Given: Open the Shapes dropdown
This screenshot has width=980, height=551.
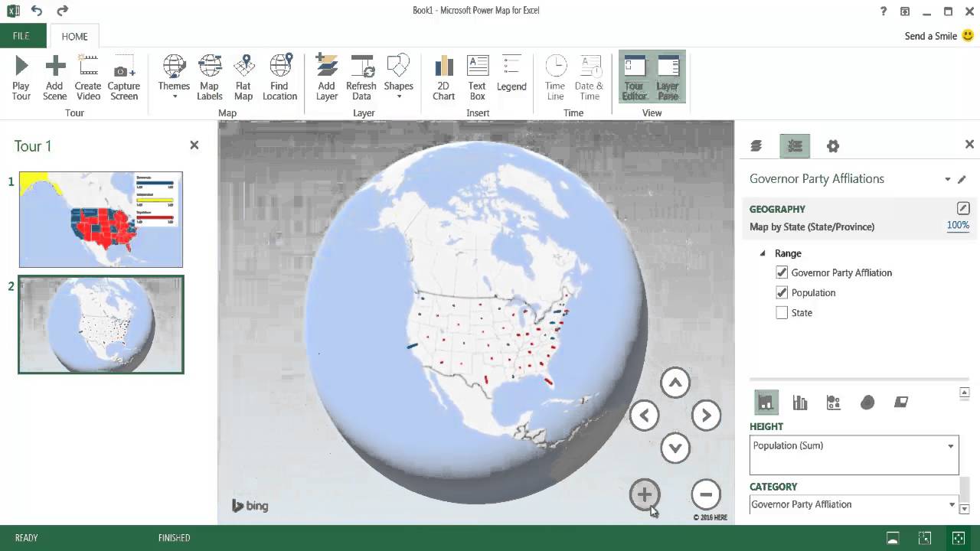Looking at the screenshot, I should click(x=398, y=78).
